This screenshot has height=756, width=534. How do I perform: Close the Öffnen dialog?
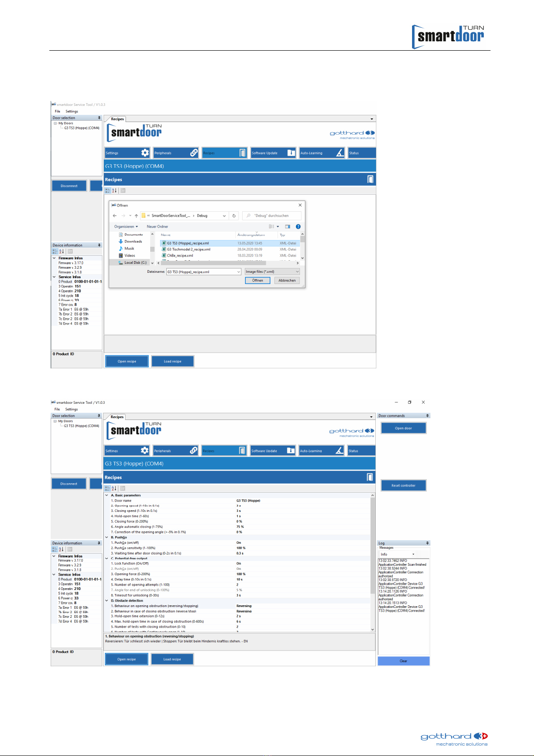click(x=300, y=205)
